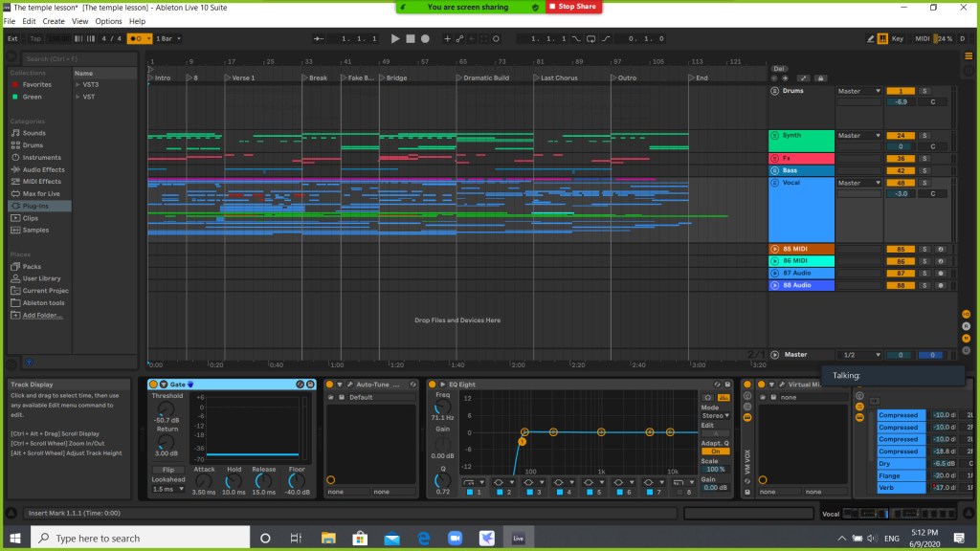Expand the VST3 folder
The image size is (980, 551).
click(78, 85)
